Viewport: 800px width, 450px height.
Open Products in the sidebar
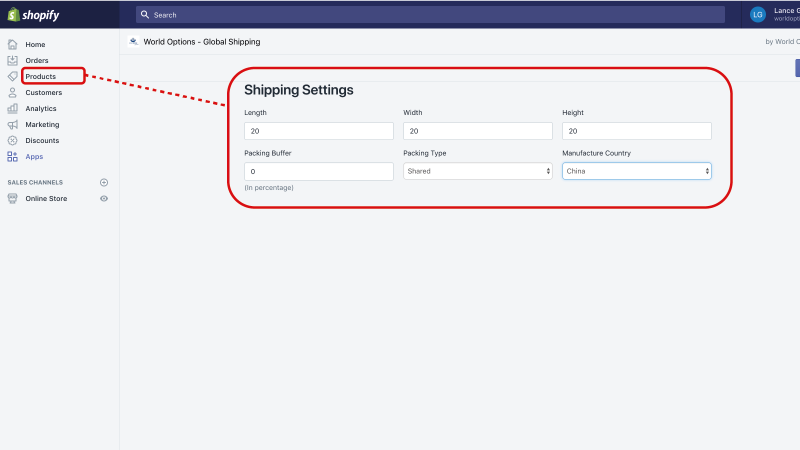point(40,77)
